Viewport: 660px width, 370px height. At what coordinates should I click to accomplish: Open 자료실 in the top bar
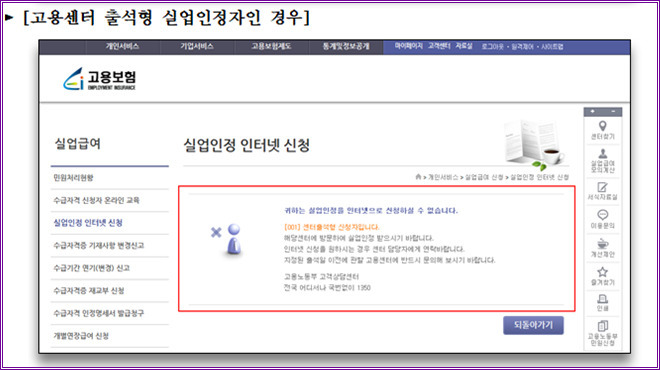(x=464, y=46)
